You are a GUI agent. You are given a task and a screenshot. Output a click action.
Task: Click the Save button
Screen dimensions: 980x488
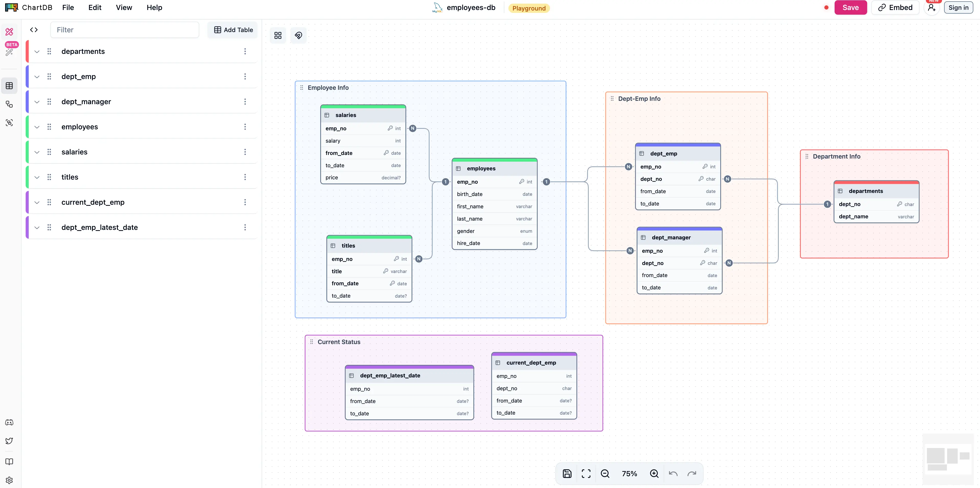tap(851, 7)
